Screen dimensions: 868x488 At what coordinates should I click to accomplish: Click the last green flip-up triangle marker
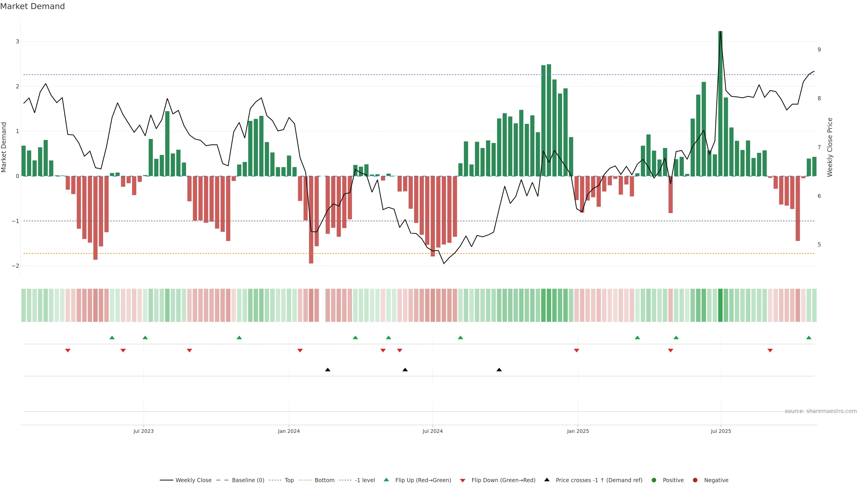tap(809, 338)
